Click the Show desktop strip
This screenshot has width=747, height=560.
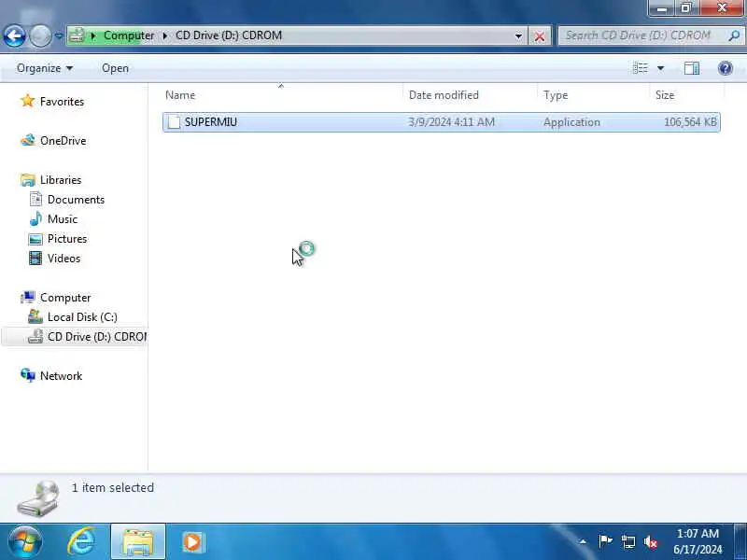740,541
